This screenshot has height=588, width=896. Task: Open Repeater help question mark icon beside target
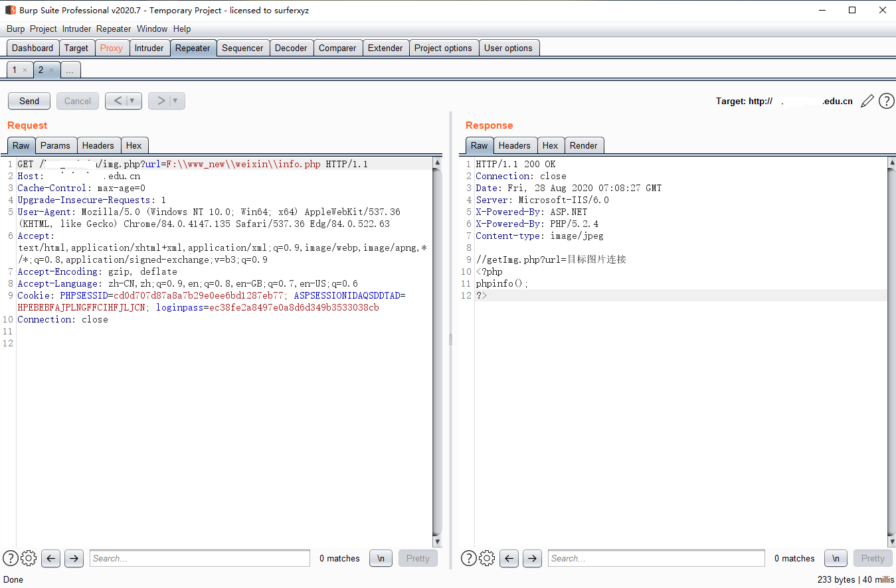pyautogui.click(x=886, y=101)
